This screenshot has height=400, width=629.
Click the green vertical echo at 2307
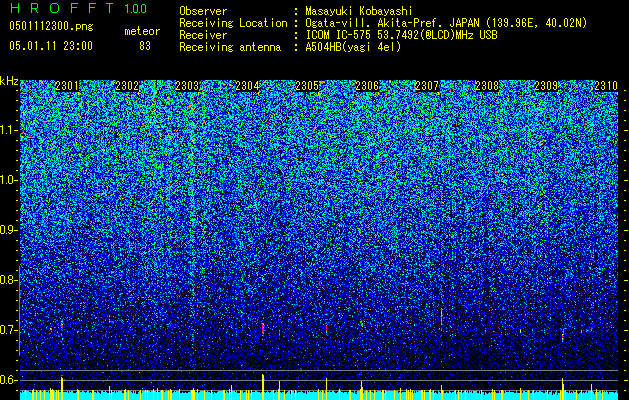tap(441, 316)
